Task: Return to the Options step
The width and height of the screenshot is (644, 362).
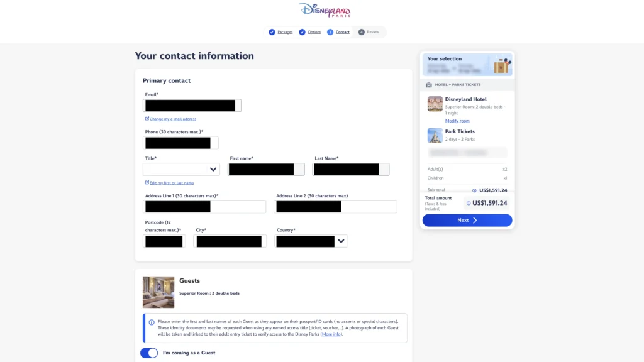Action: 314,32
